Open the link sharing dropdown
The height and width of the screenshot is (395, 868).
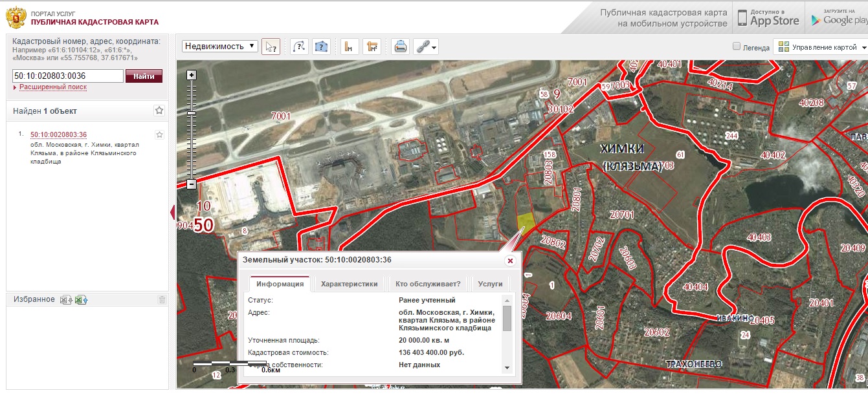[427, 47]
